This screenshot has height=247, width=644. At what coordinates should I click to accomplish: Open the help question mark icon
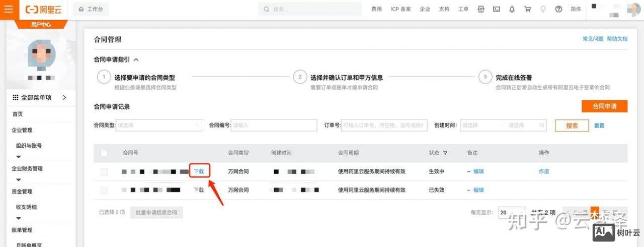pyautogui.click(x=558, y=9)
